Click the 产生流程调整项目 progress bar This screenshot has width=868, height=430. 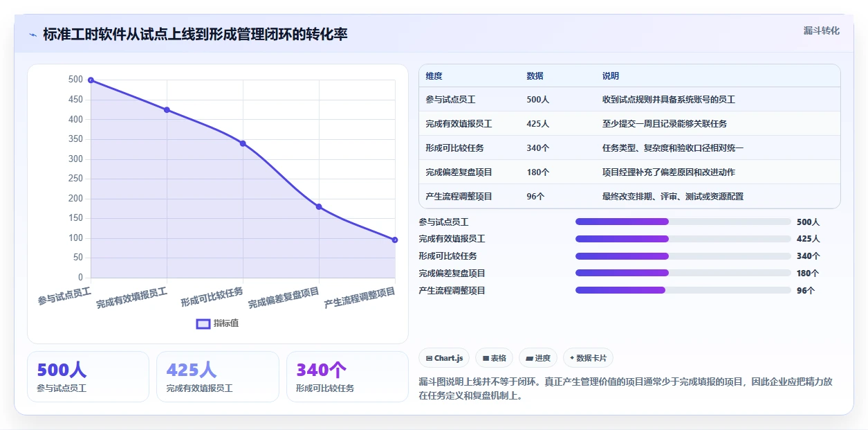pyautogui.click(x=683, y=290)
